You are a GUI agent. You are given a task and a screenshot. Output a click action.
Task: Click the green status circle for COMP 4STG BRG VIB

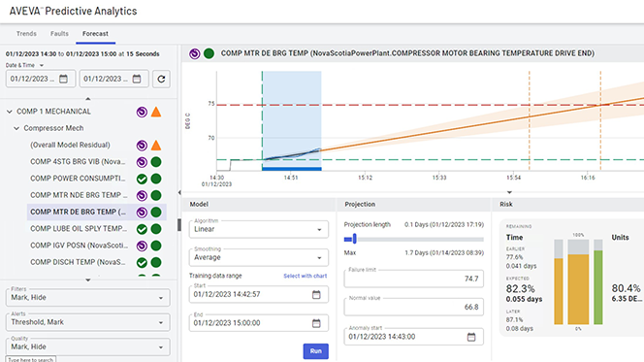pyautogui.click(x=156, y=162)
